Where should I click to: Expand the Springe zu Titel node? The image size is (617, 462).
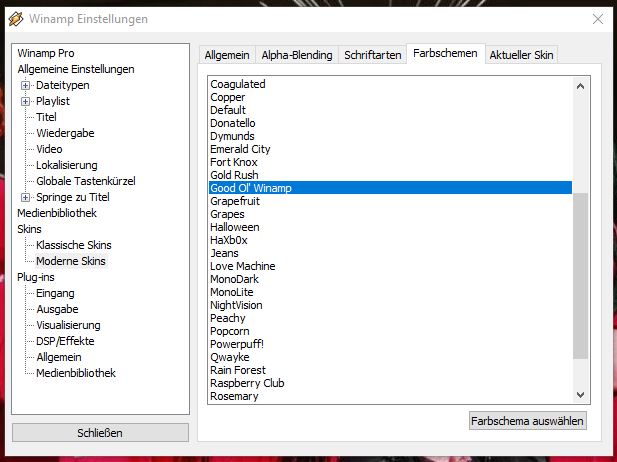(25, 197)
